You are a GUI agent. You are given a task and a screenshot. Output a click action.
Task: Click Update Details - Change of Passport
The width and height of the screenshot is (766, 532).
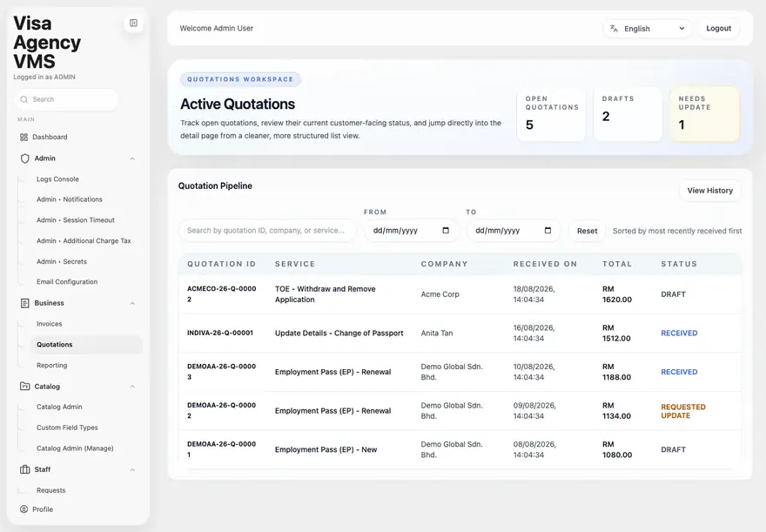tap(339, 333)
